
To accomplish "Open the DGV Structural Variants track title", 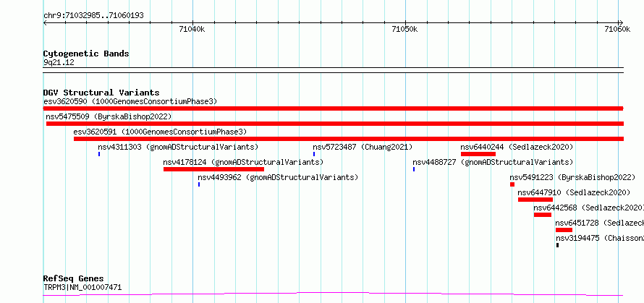I will coord(101,93).
